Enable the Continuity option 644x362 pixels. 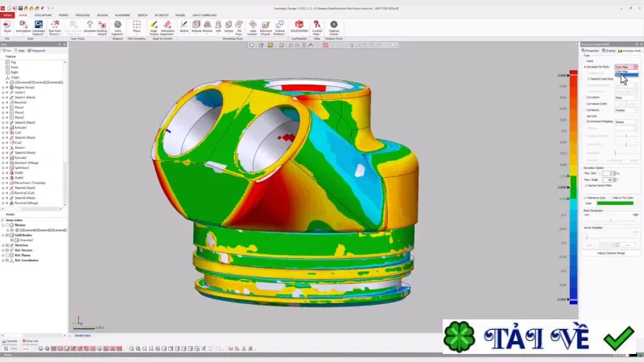(585, 110)
